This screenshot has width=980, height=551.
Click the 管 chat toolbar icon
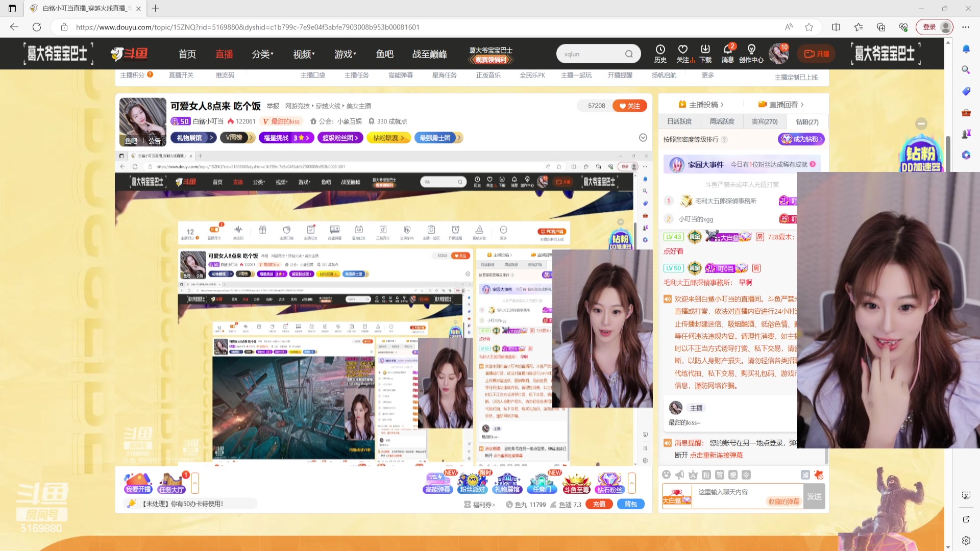click(720, 475)
